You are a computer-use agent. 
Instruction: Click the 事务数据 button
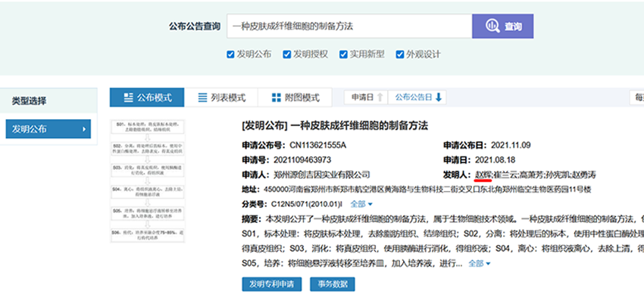tap(333, 284)
